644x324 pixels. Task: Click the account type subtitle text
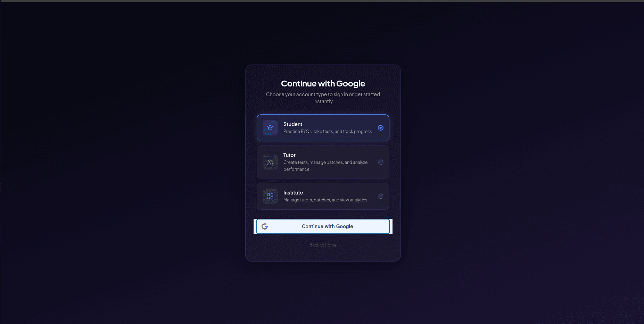pyautogui.click(x=323, y=98)
